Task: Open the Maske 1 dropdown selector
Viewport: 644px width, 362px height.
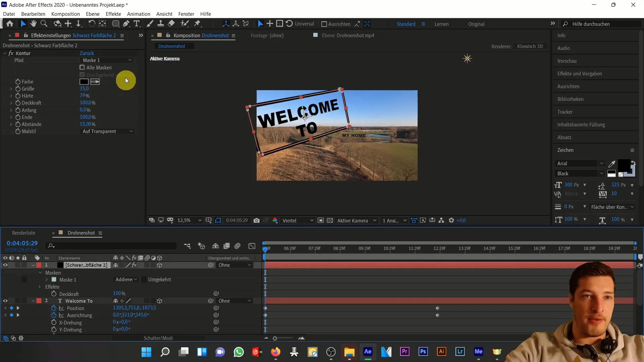Action: 106,60
